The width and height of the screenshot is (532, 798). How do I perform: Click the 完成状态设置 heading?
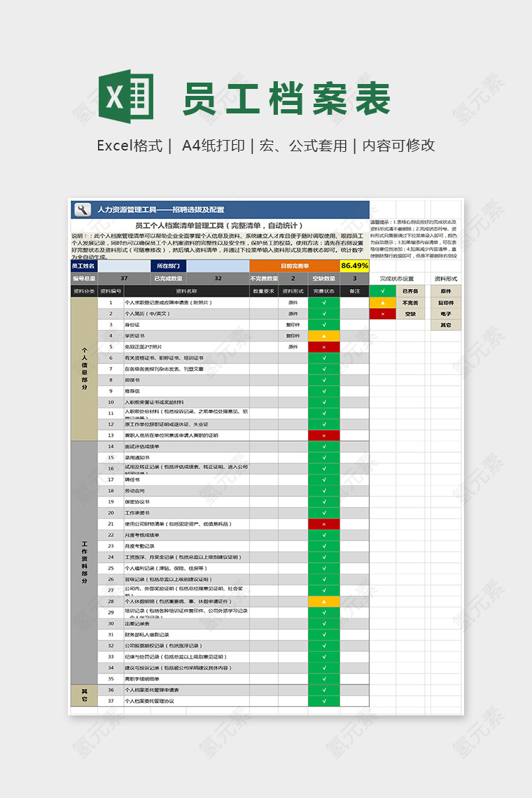pos(397,279)
